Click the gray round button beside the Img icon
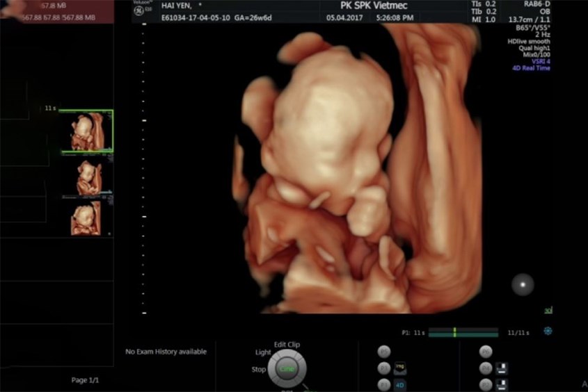 tap(383, 368)
